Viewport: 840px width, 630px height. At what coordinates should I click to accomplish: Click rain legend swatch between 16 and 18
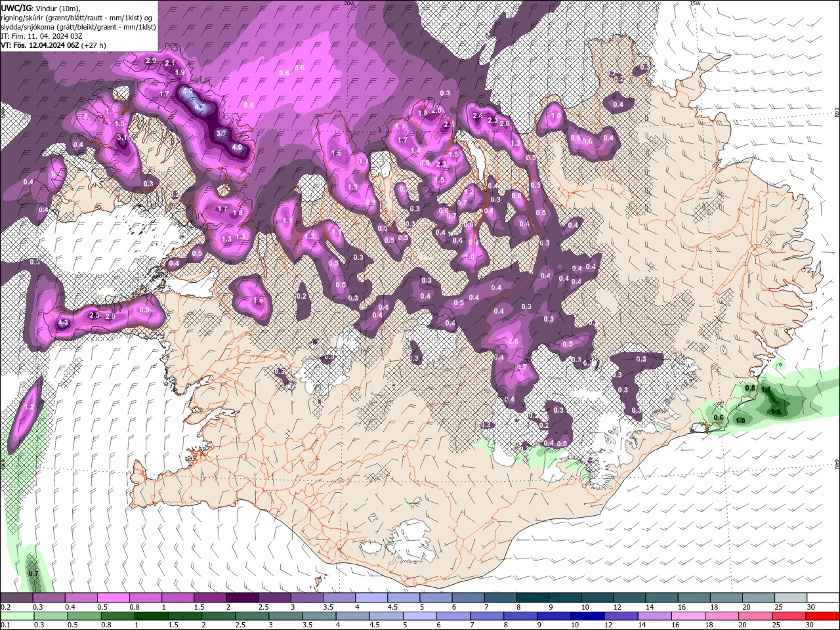click(689, 616)
